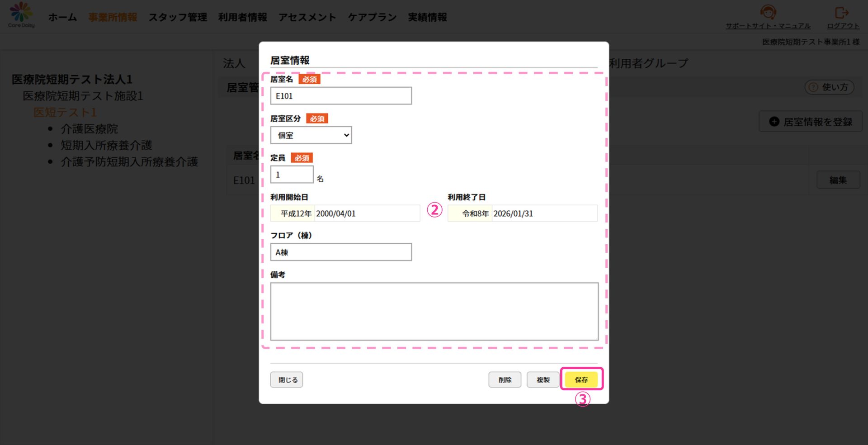
Task: Open the support site manual headset icon
Action: pyautogui.click(x=768, y=12)
